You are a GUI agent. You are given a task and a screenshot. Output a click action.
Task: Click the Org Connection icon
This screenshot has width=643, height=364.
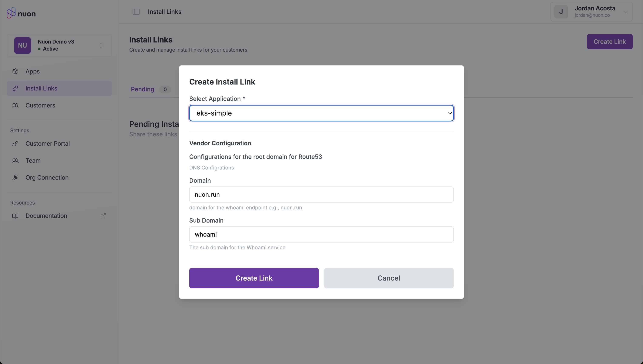coord(15,178)
